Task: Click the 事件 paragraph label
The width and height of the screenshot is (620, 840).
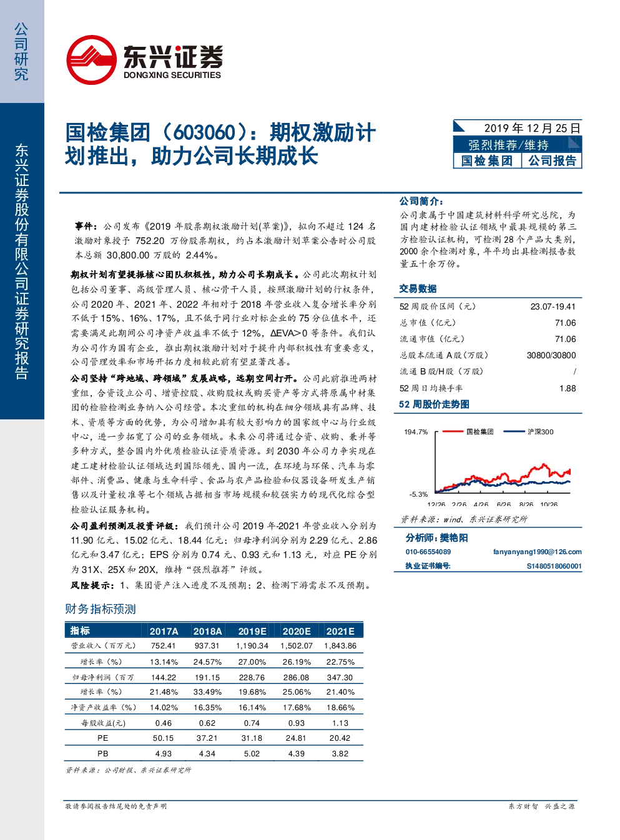Action: [x=86, y=226]
